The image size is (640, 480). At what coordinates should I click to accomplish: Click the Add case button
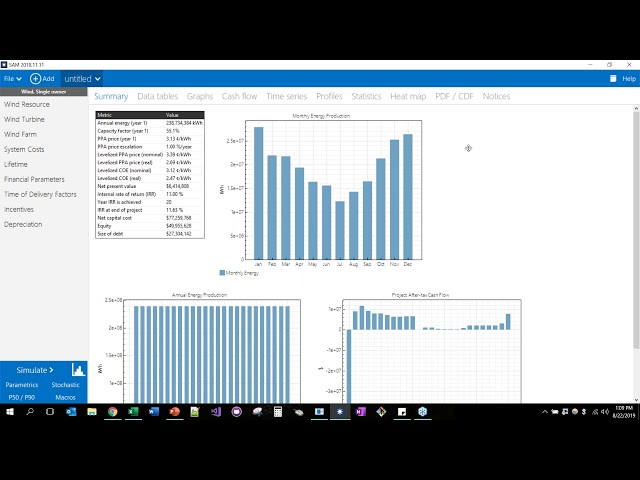click(42, 79)
